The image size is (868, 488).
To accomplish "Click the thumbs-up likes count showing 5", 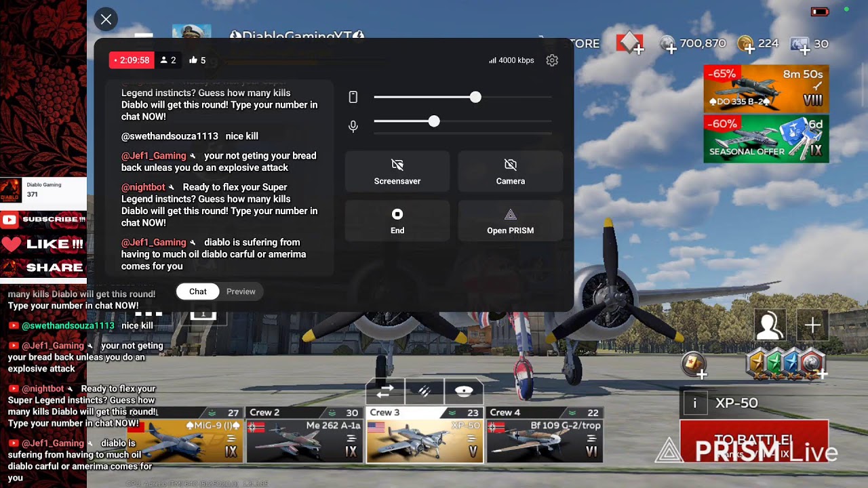I will coord(197,60).
